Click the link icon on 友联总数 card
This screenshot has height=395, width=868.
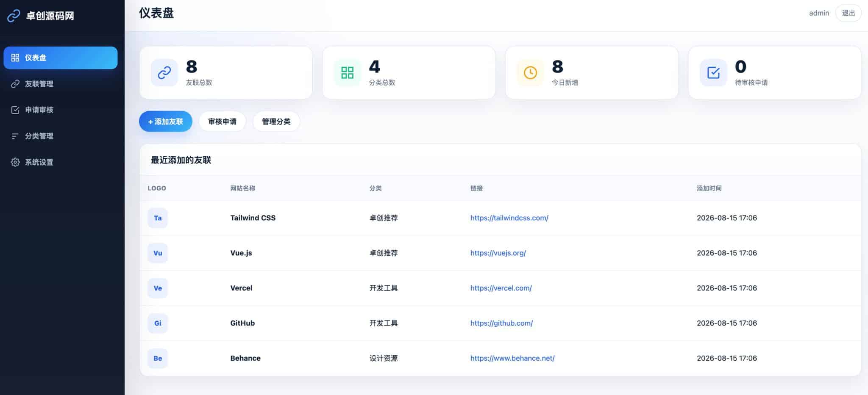tap(164, 73)
